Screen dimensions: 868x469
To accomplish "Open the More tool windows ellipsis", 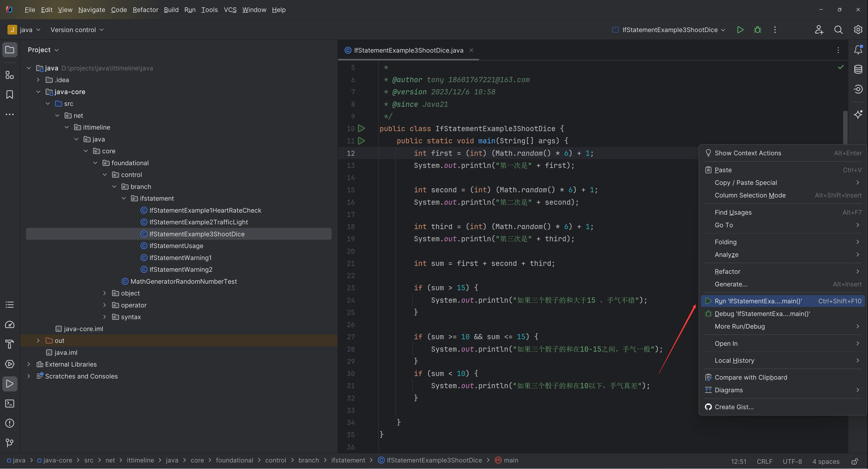I will click(10, 114).
